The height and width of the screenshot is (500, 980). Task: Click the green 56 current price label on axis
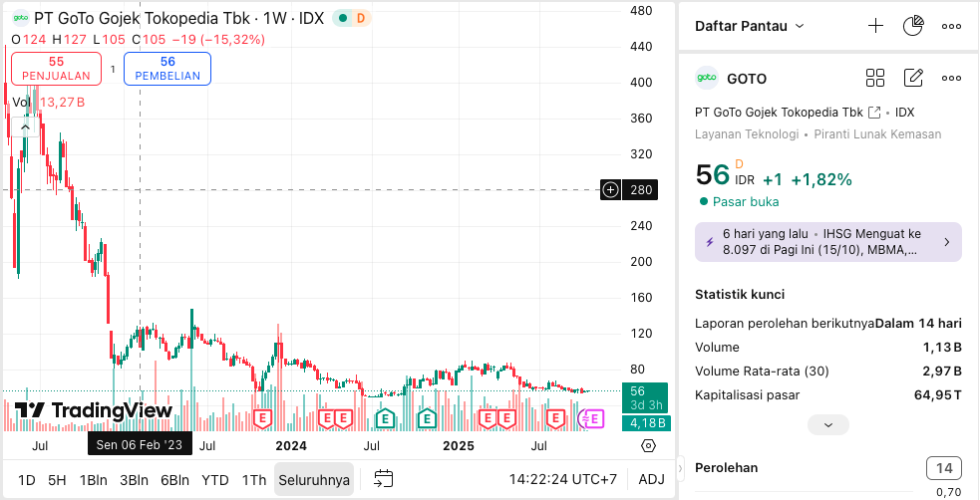tap(645, 397)
